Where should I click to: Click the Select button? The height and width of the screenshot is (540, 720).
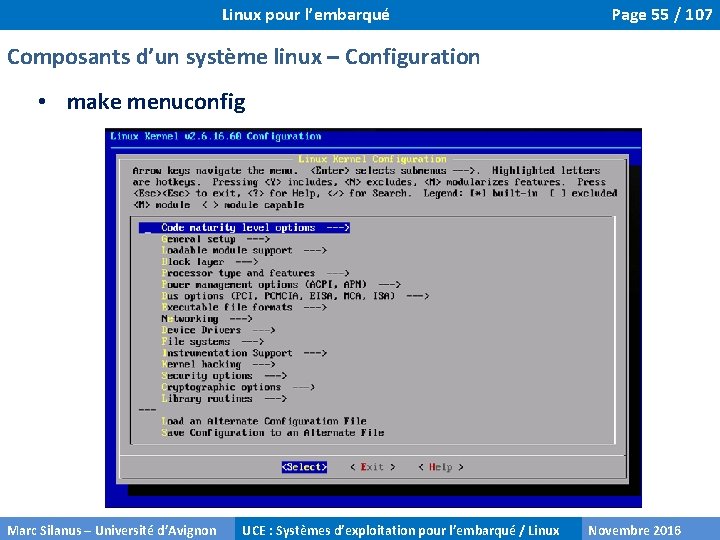click(304, 467)
